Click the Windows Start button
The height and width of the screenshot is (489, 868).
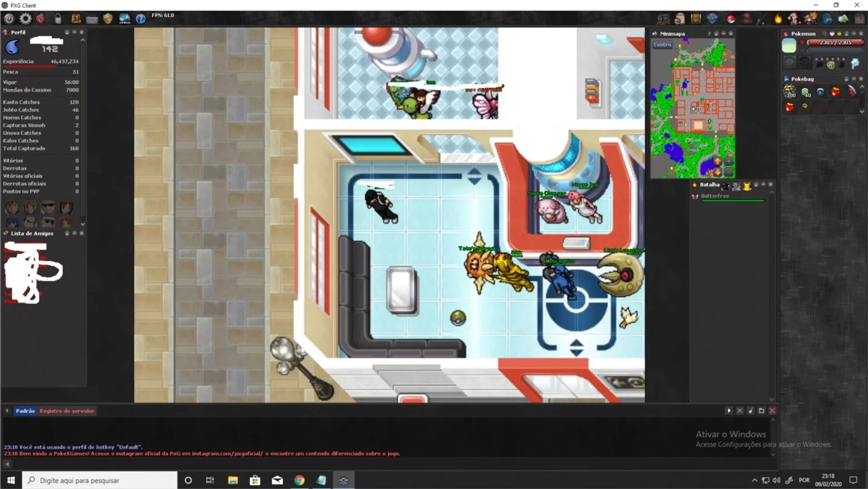pos(11,480)
